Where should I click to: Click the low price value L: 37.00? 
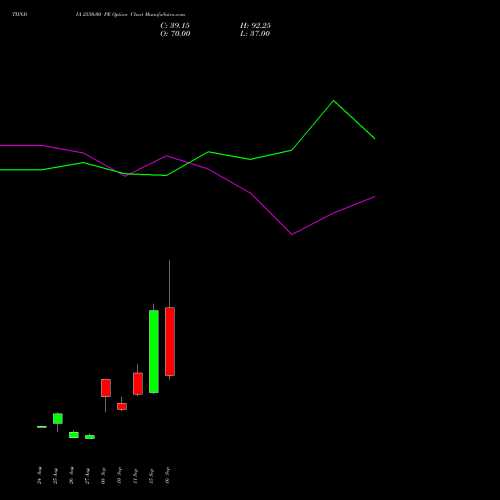tap(255, 34)
